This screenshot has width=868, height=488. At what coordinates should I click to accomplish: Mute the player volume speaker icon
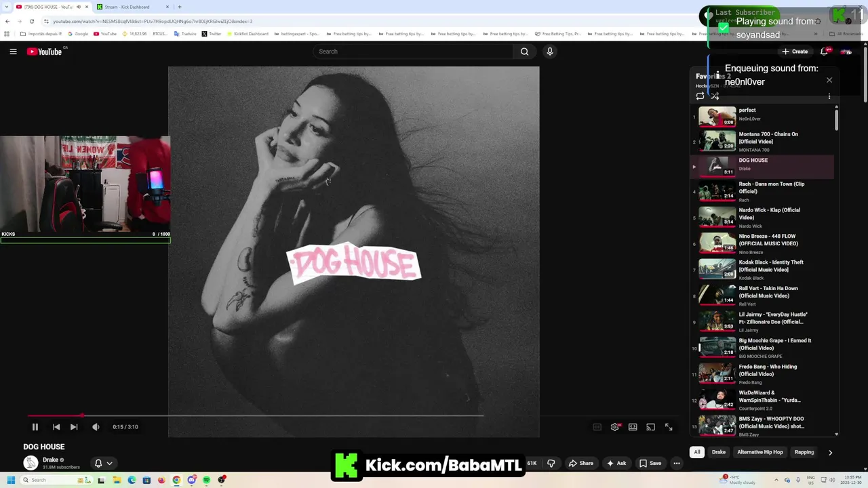96,427
